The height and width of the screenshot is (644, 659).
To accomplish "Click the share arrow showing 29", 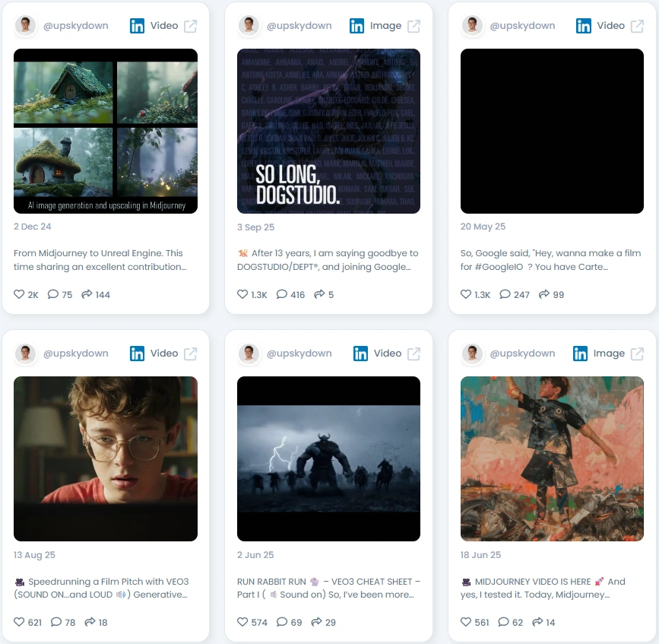I will pos(317,622).
